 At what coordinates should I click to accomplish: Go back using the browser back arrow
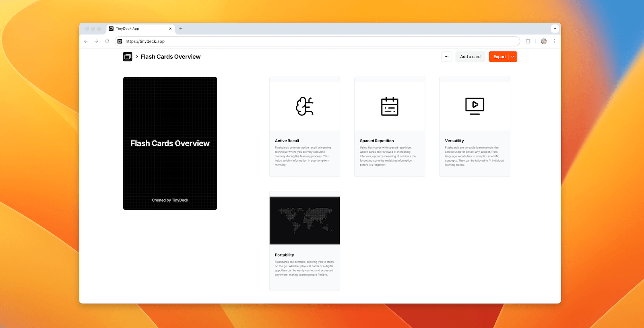pyautogui.click(x=86, y=41)
